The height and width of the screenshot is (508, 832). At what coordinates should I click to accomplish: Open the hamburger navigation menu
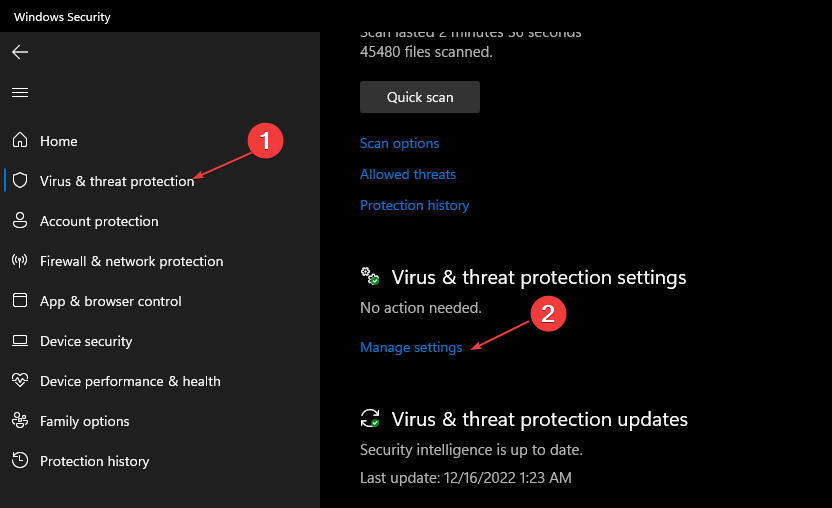tap(20, 92)
